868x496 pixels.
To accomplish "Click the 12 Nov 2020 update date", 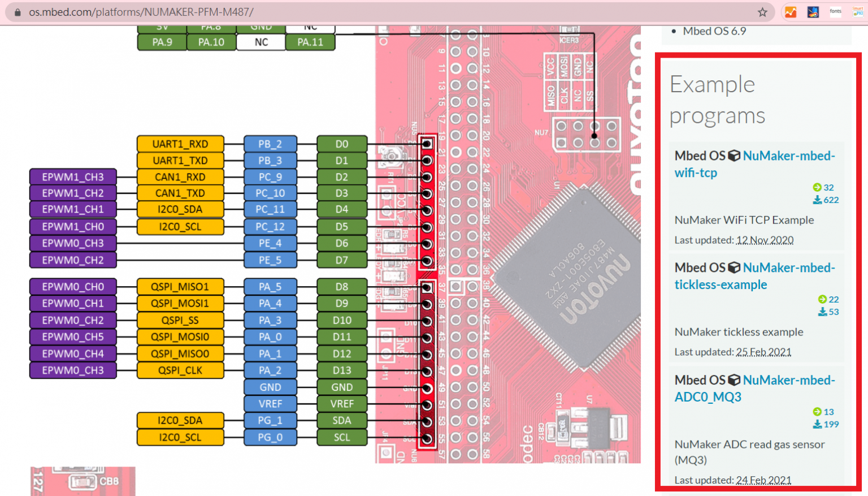I will pyautogui.click(x=765, y=240).
